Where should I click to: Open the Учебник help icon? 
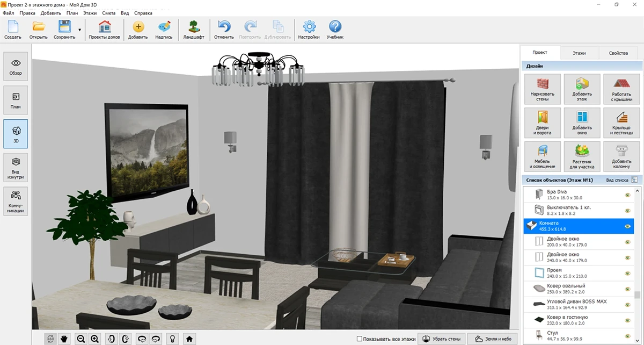(335, 30)
